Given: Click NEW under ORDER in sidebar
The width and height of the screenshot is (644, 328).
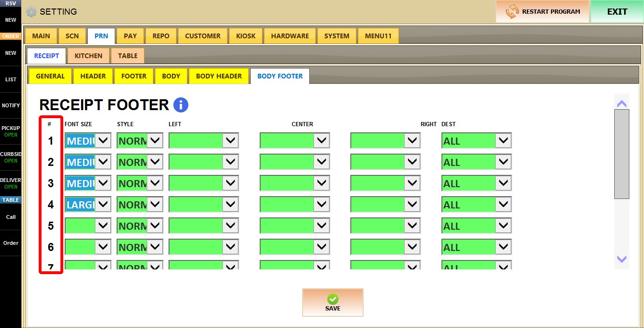Looking at the screenshot, I should (x=10, y=53).
